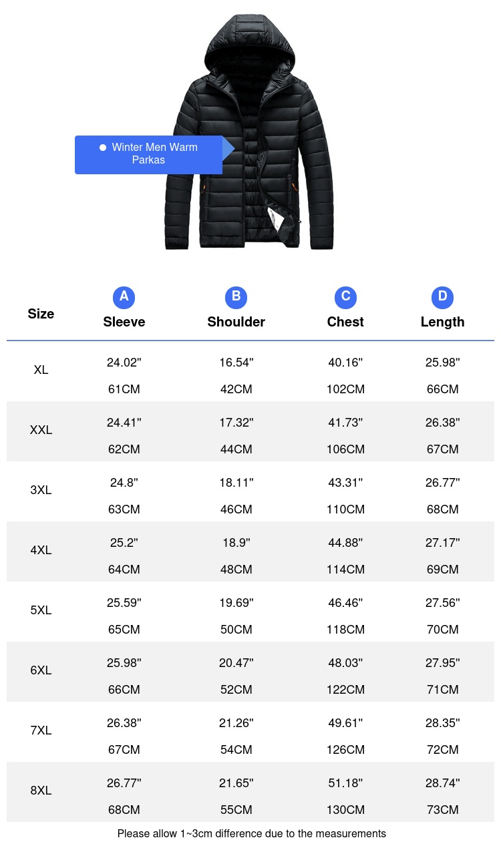Select the Sleeve column header

coord(124,322)
